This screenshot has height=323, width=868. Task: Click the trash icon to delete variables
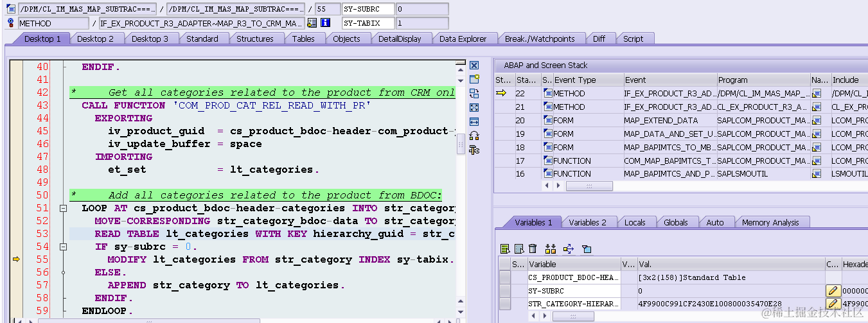tap(533, 249)
